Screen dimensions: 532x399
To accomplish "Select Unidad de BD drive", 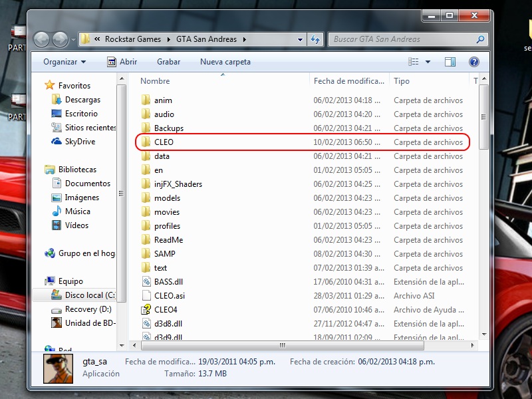I will coord(90,323).
